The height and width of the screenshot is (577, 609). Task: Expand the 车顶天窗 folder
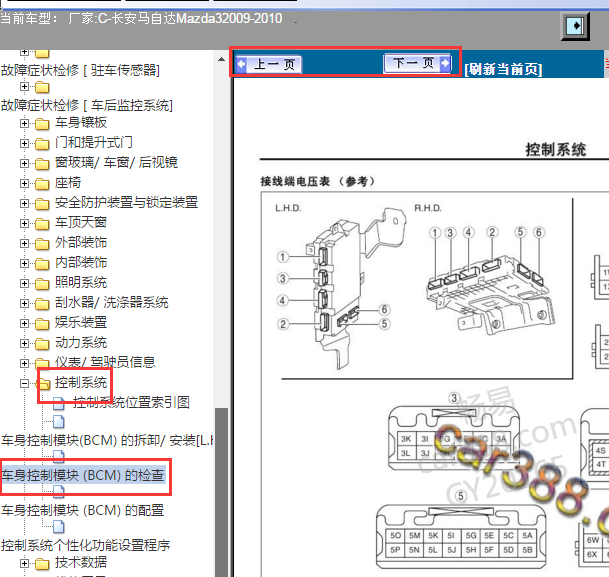[x=24, y=223]
